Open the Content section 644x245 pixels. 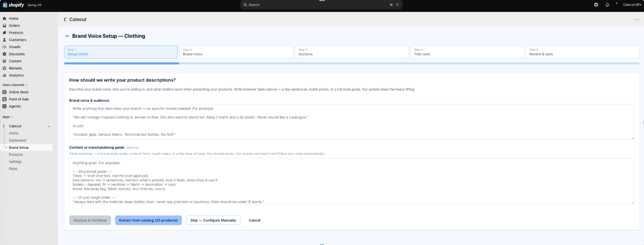point(15,61)
